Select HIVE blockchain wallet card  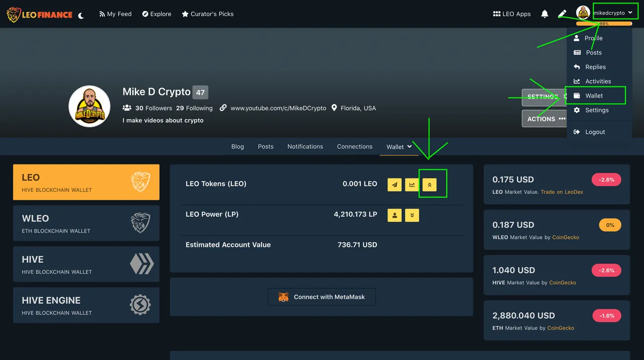point(86,264)
